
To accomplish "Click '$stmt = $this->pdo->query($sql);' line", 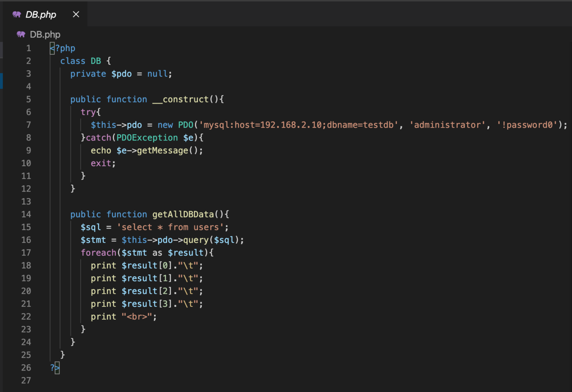I will pyautogui.click(x=163, y=240).
